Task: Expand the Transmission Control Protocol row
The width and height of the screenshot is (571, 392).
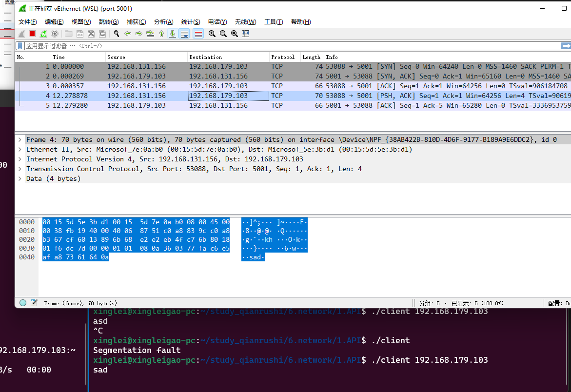Action: click(x=20, y=169)
